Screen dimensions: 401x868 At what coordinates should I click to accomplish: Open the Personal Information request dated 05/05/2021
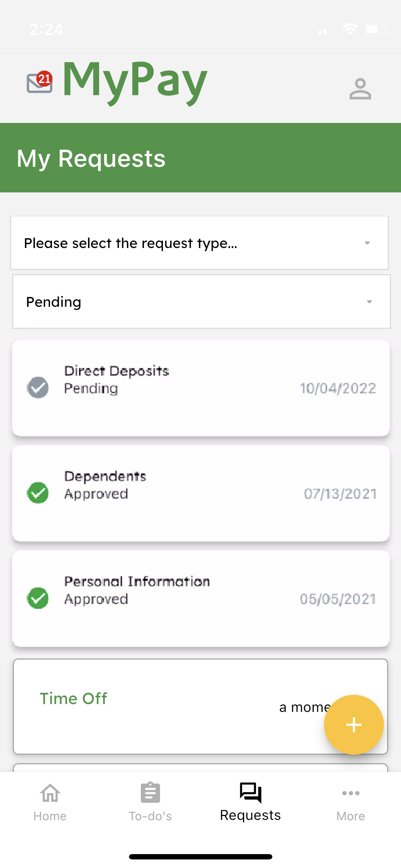click(x=201, y=598)
